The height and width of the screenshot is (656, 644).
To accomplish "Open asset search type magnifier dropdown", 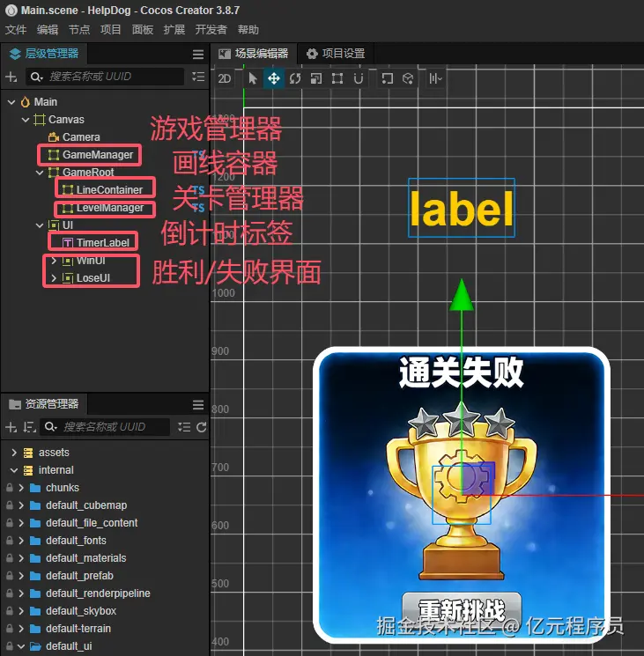I will (50, 427).
